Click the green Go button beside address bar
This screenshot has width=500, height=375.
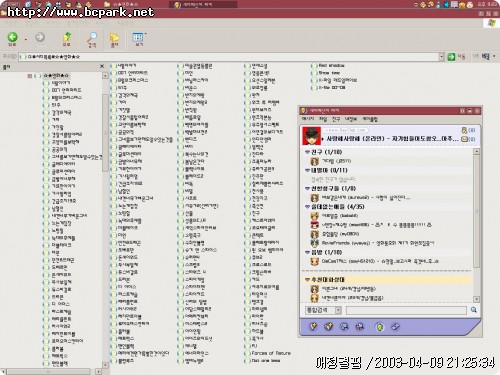[451, 57]
